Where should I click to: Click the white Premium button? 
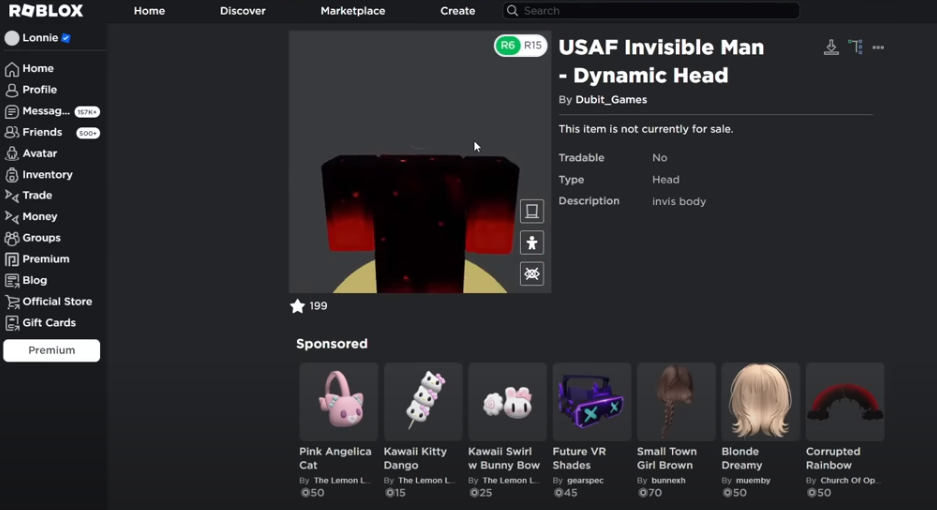point(51,350)
